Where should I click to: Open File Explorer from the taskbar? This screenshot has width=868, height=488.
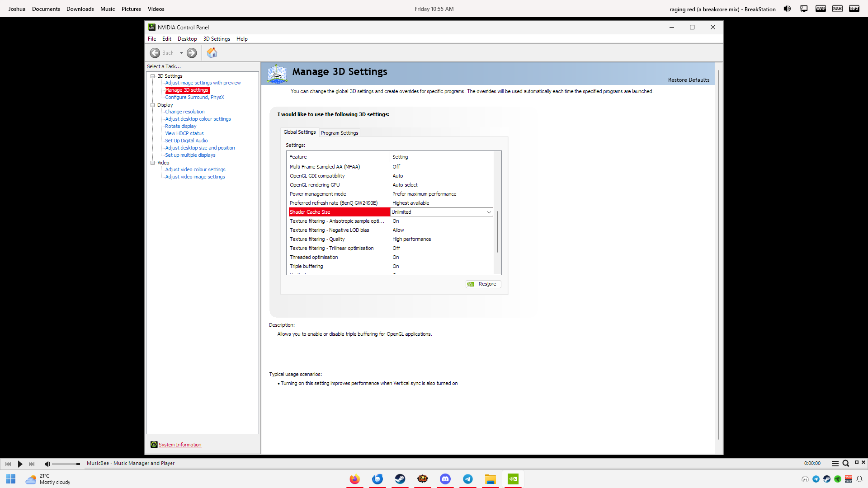point(491,479)
